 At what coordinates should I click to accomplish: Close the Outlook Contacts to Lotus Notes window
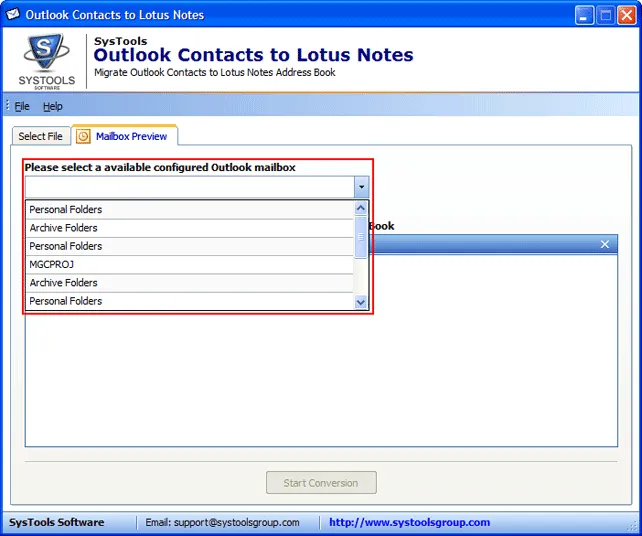click(627, 16)
